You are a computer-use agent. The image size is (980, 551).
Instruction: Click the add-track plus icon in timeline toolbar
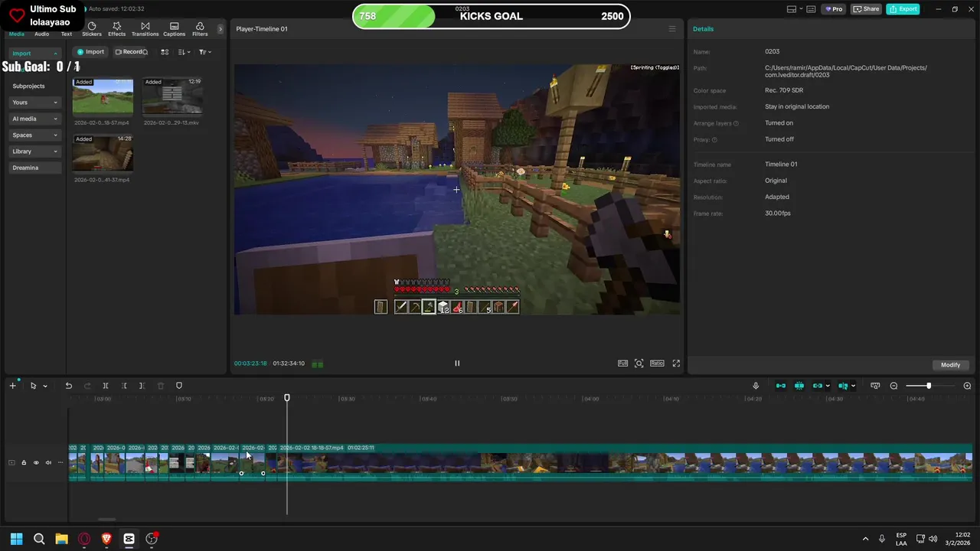point(12,386)
